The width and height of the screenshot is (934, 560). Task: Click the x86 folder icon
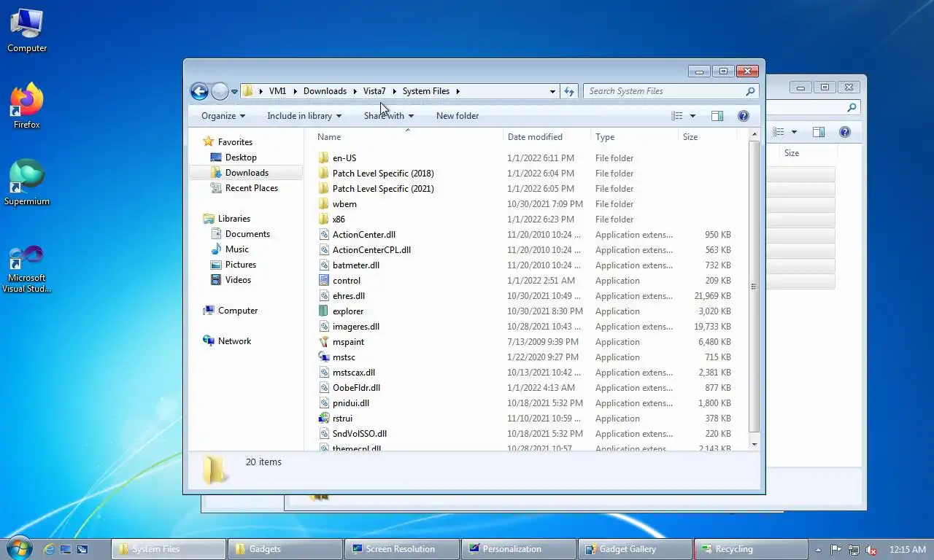point(325,219)
